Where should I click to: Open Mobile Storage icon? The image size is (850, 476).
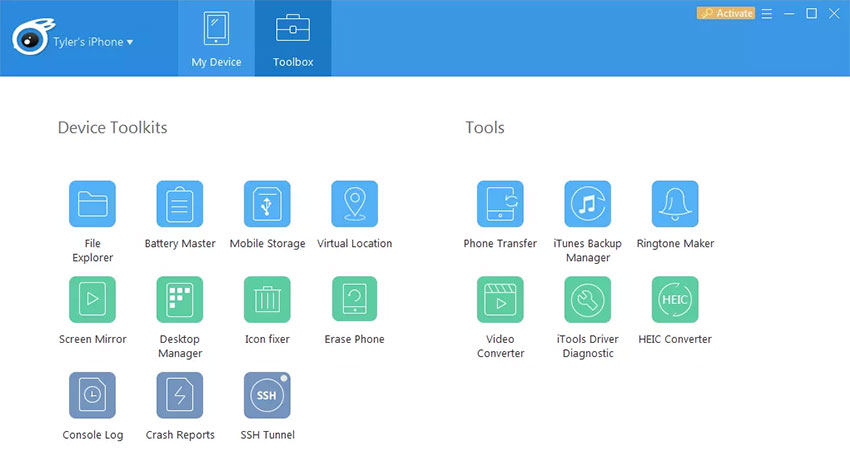(x=267, y=204)
